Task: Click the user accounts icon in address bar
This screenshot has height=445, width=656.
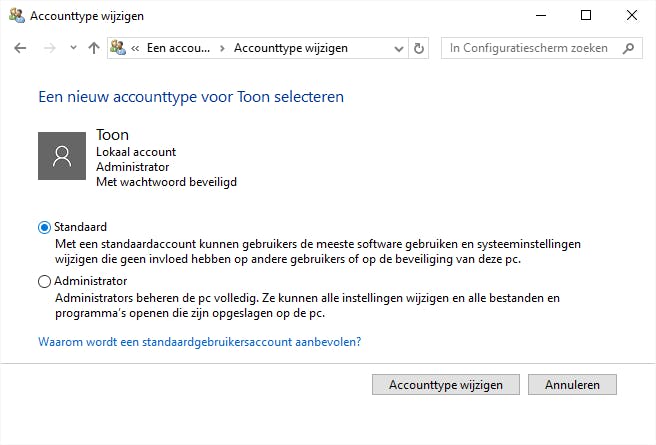Action: pos(118,48)
